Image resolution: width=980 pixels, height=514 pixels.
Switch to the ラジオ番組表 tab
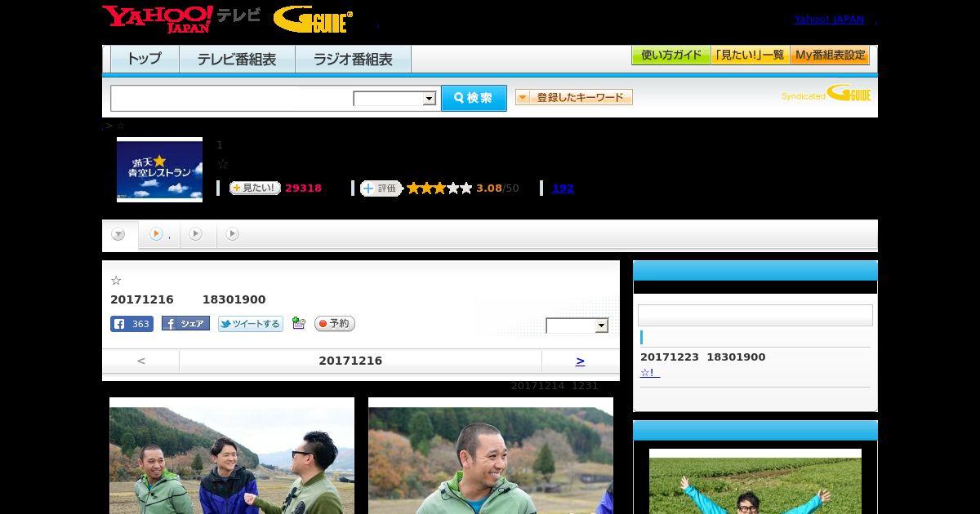(353, 59)
